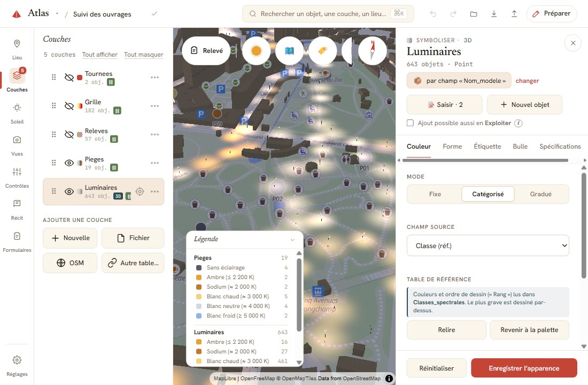This screenshot has width=588, height=385.
Task: Hide the Luminaires layer
Action: pyautogui.click(x=69, y=191)
